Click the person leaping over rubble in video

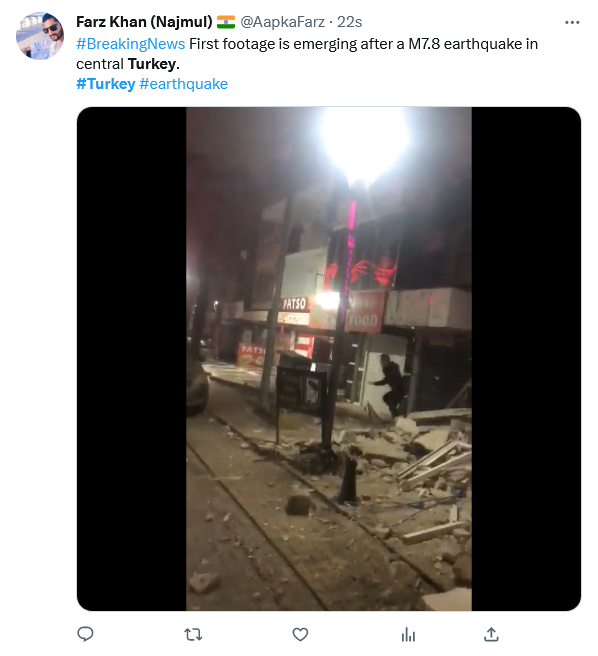pos(391,385)
